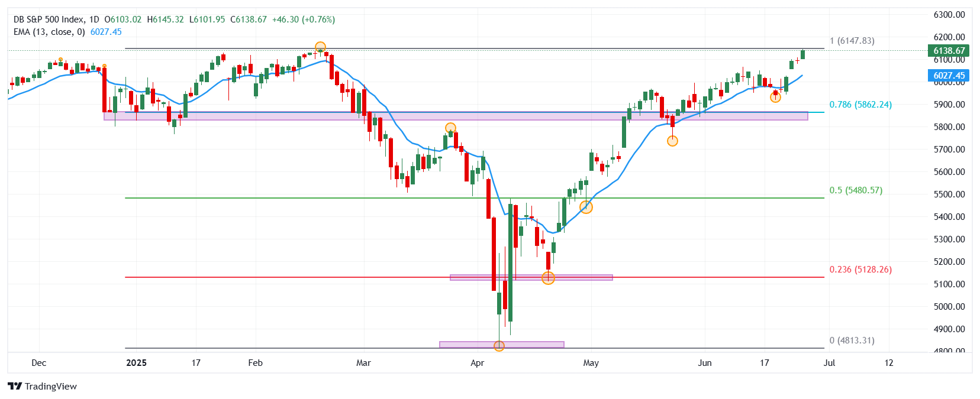
Task: Click the 6300.00 price axis label
Action: [949, 15]
